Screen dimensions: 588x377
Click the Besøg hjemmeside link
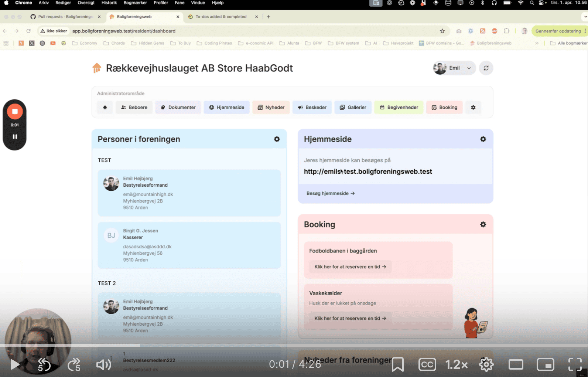tap(330, 193)
